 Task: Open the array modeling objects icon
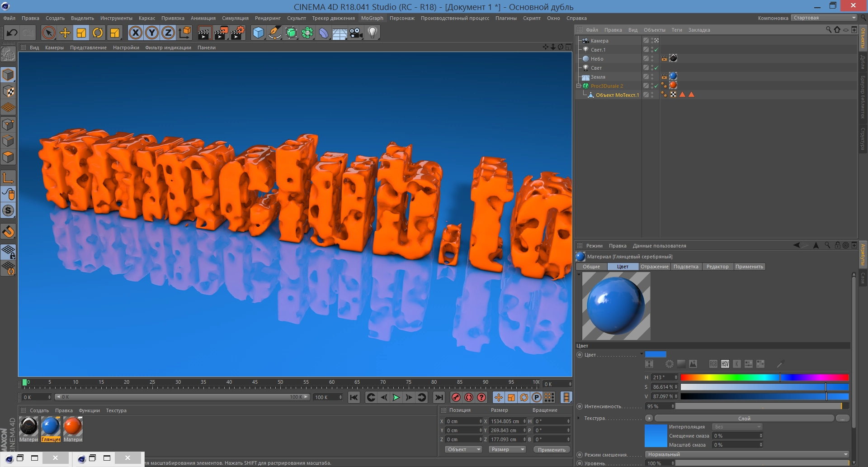(307, 33)
